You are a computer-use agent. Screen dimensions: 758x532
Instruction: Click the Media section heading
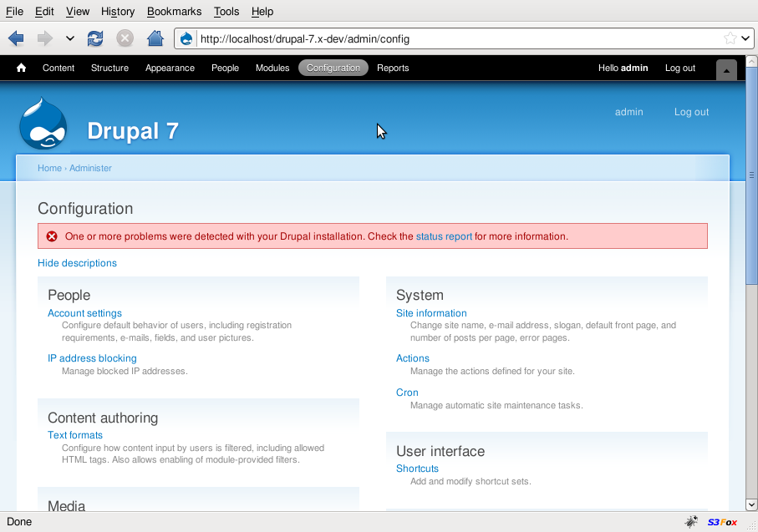tap(66, 505)
